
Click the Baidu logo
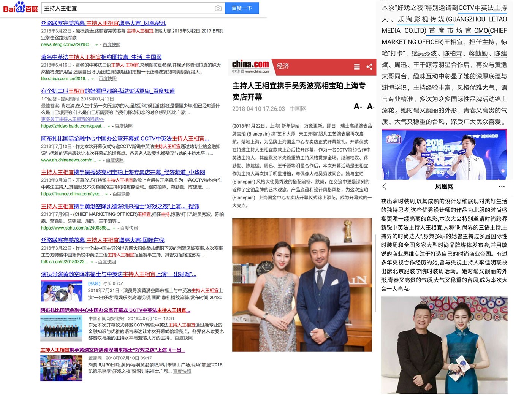(x=21, y=8)
